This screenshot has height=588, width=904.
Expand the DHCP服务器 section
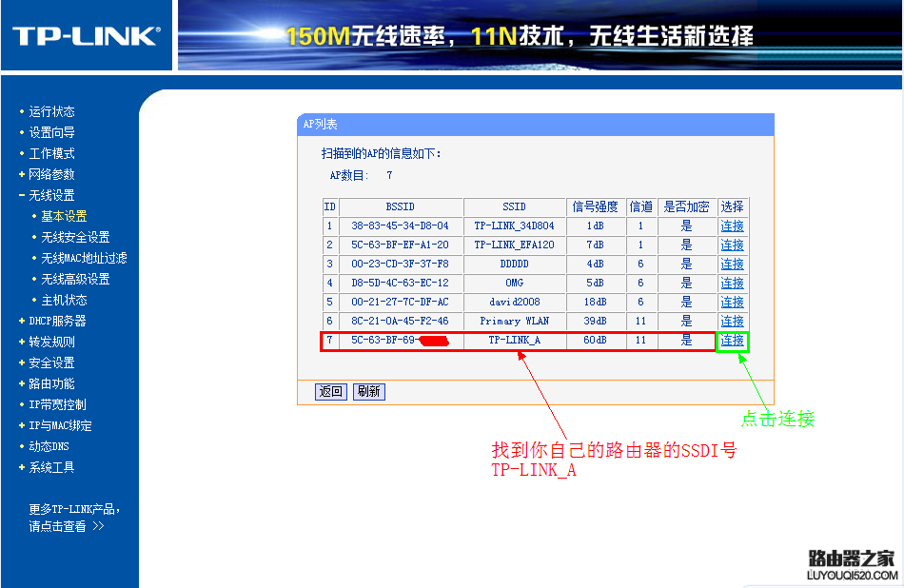pos(57,320)
